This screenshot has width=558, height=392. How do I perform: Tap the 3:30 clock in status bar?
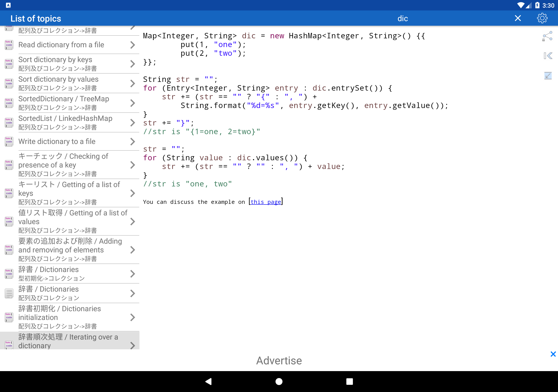[548, 5]
